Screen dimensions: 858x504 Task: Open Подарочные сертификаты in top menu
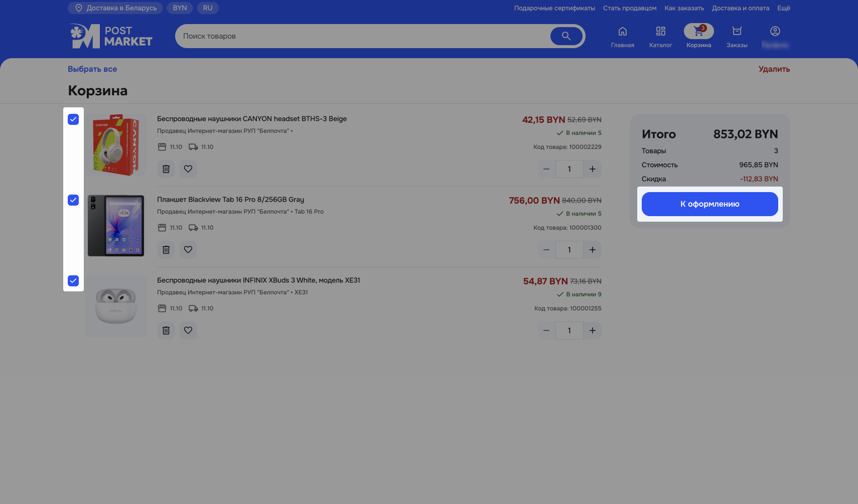tap(554, 8)
